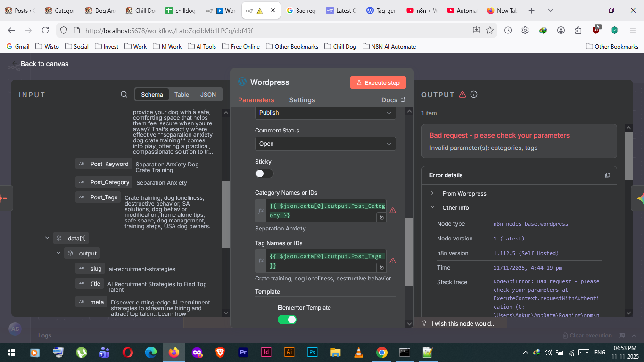Viewport: 644px width, 362px height.
Task: Click the search icon in the Input panel
Action: pyautogui.click(x=124, y=94)
